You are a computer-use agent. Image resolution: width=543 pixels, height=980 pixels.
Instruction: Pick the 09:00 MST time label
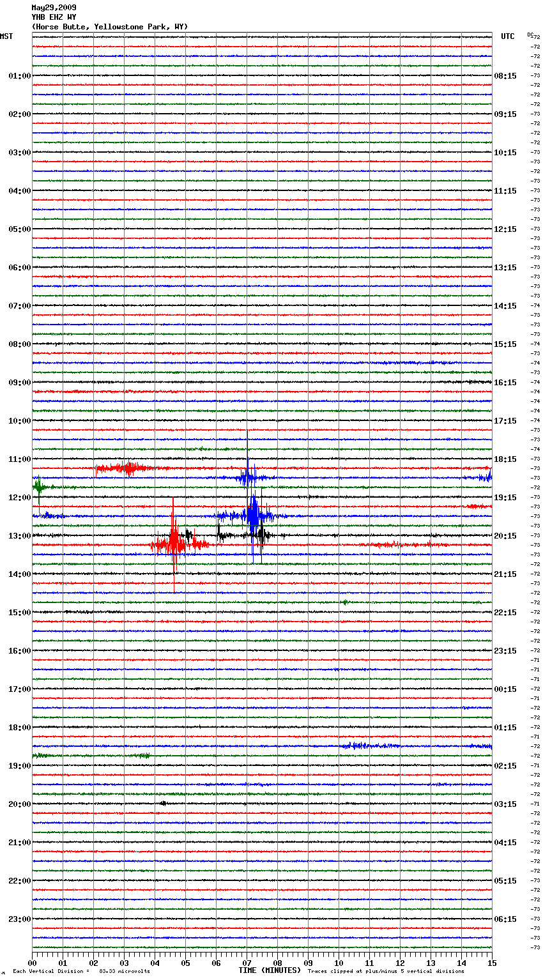click(19, 383)
